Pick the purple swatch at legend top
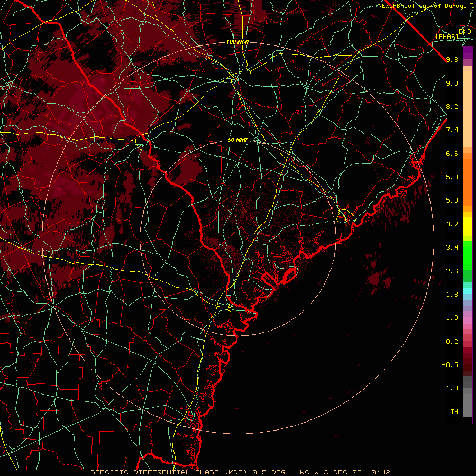The image size is (476, 476). pyautogui.click(x=467, y=53)
